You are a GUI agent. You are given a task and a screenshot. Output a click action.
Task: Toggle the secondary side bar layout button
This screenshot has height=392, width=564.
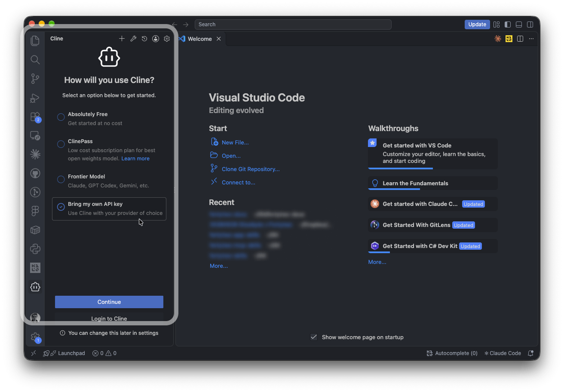point(530,24)
